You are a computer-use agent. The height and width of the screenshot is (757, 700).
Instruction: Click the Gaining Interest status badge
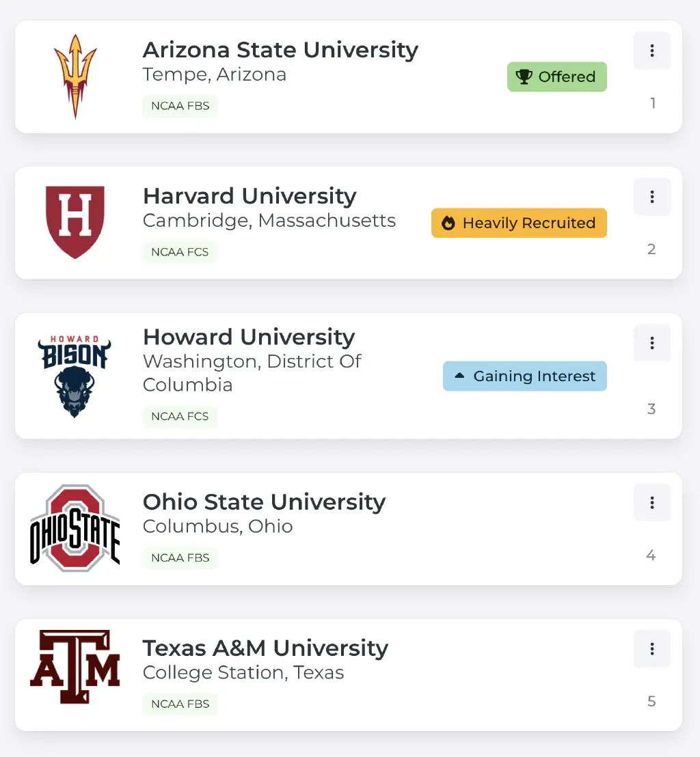524,376
